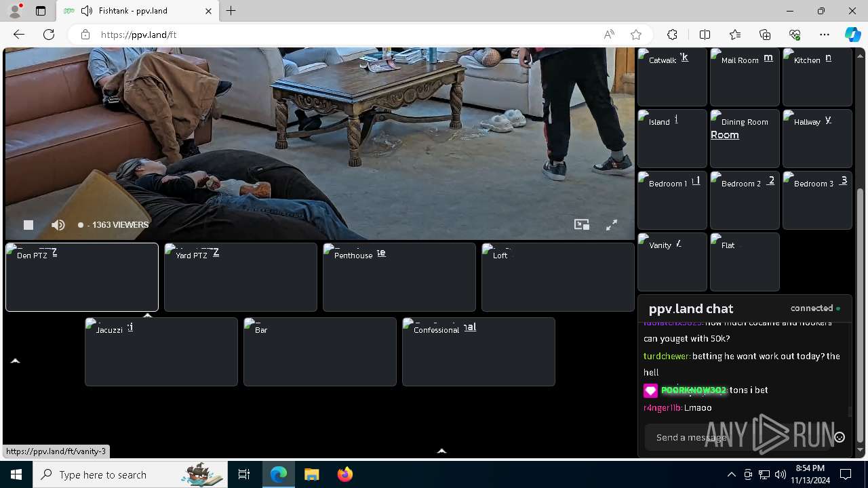Viewport: 868px width, 488px height.
Task: Open the notifications center
Action: tap(846, 474)
